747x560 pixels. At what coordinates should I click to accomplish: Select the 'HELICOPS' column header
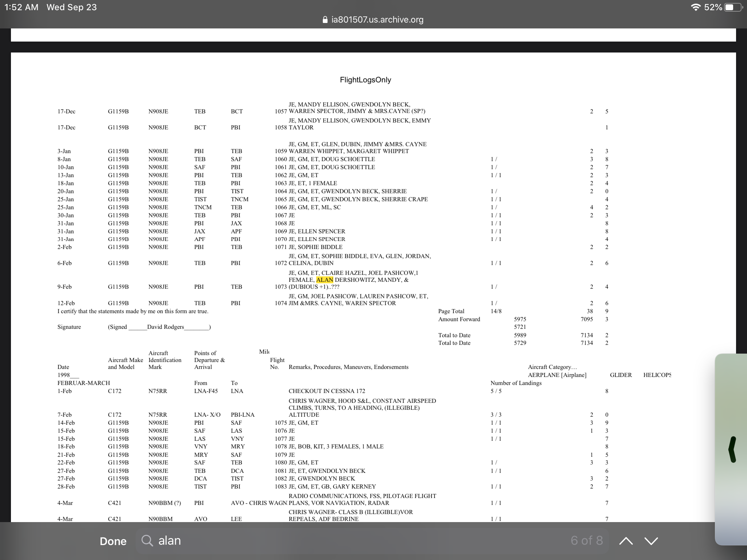(657, 375)
